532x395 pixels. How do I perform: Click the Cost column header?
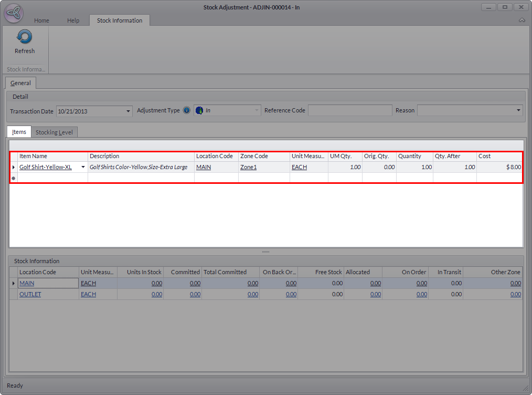[x=498, y=156]
